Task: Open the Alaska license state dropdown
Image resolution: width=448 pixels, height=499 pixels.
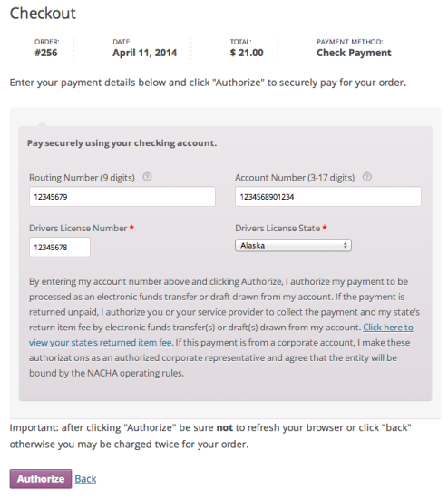Action: (x=293, y=245)
